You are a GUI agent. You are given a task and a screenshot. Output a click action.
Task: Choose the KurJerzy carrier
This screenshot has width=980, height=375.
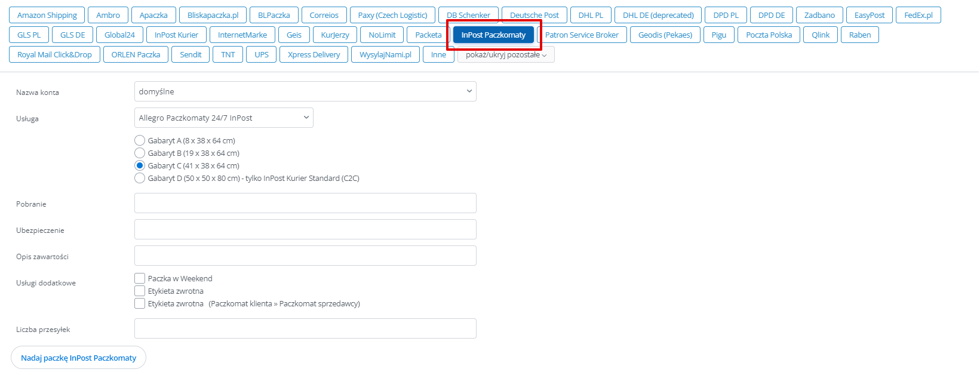pos(335,35)
